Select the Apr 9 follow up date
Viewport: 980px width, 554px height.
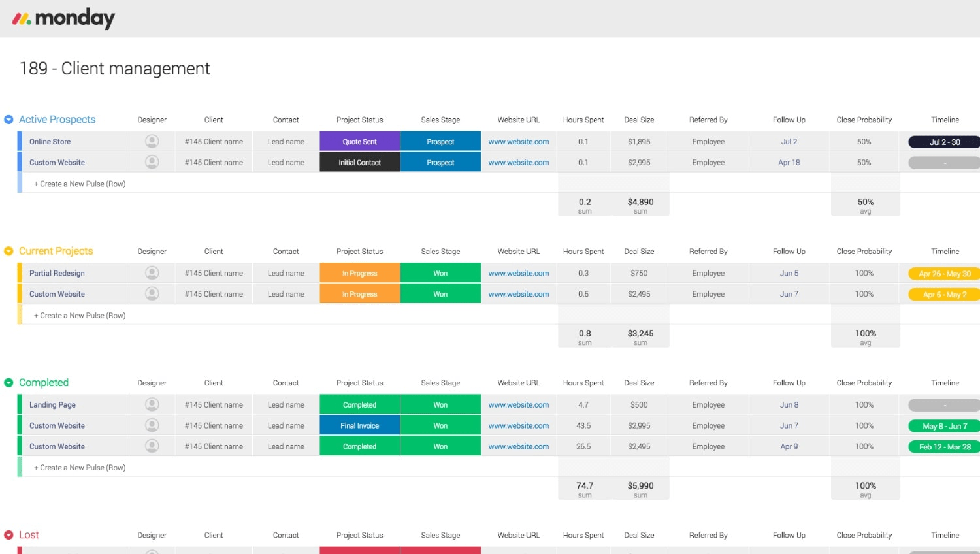(789, 446)
